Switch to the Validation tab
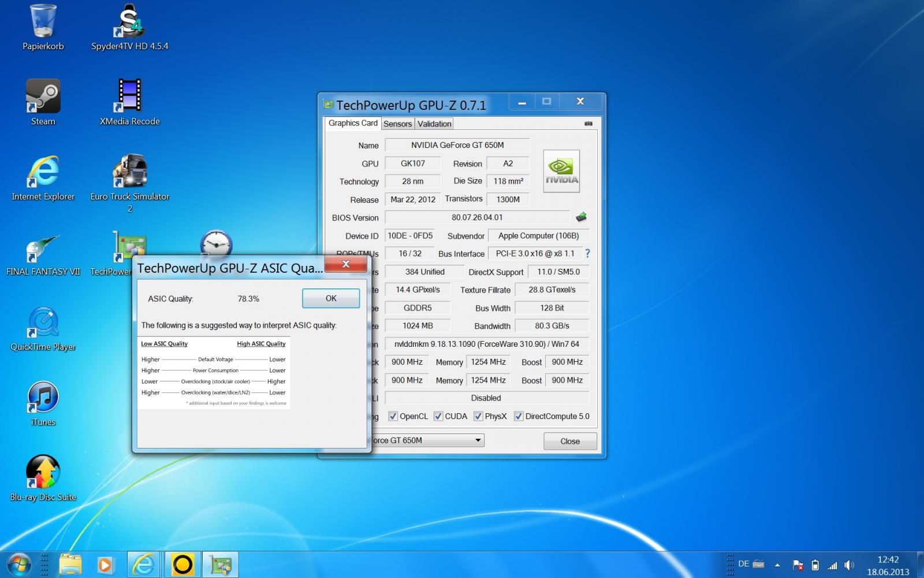 pos(434,124)
